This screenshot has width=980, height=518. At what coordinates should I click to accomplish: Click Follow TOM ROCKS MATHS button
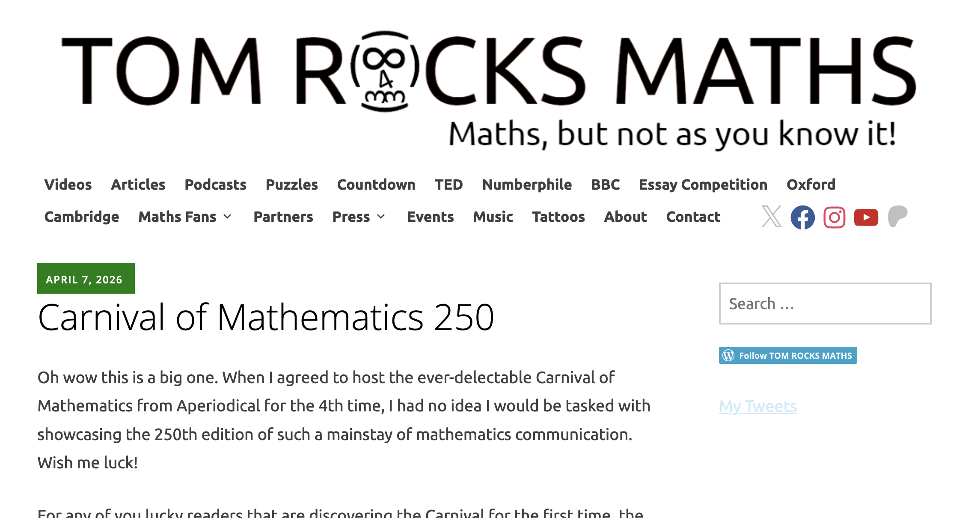pos(795,355)
